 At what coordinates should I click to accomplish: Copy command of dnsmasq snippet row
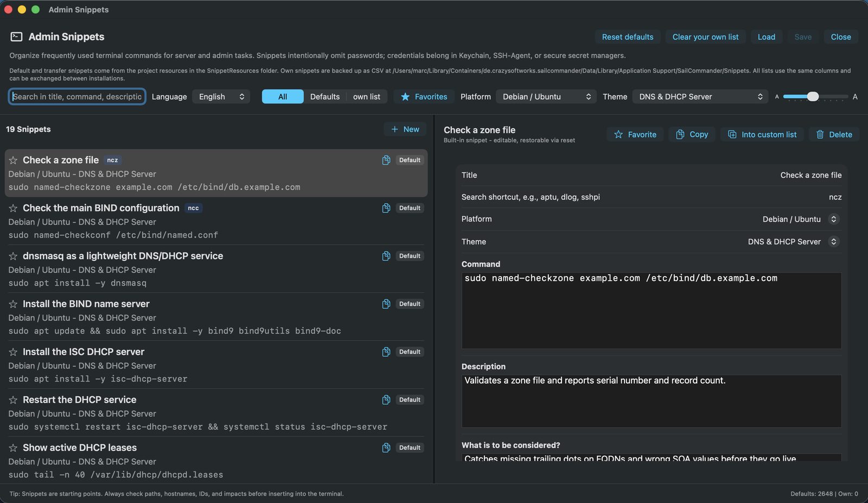tap(386, 256)
